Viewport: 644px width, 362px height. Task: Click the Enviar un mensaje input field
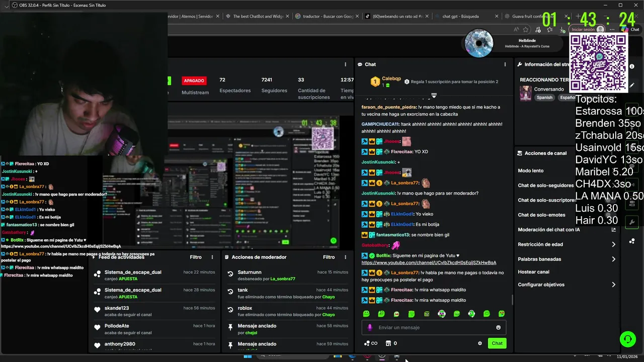[x=434, y=327]
